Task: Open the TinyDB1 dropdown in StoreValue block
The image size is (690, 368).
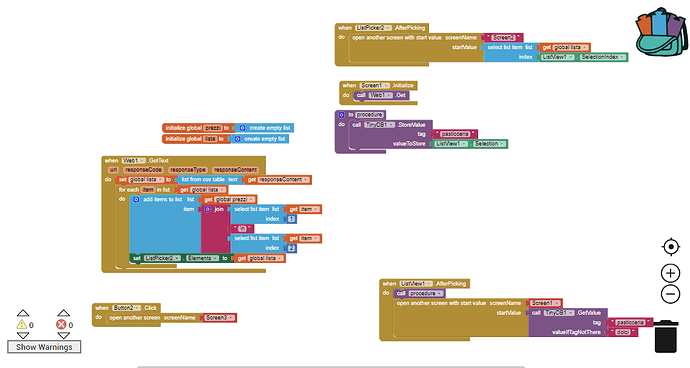Action: pos(379,125)
